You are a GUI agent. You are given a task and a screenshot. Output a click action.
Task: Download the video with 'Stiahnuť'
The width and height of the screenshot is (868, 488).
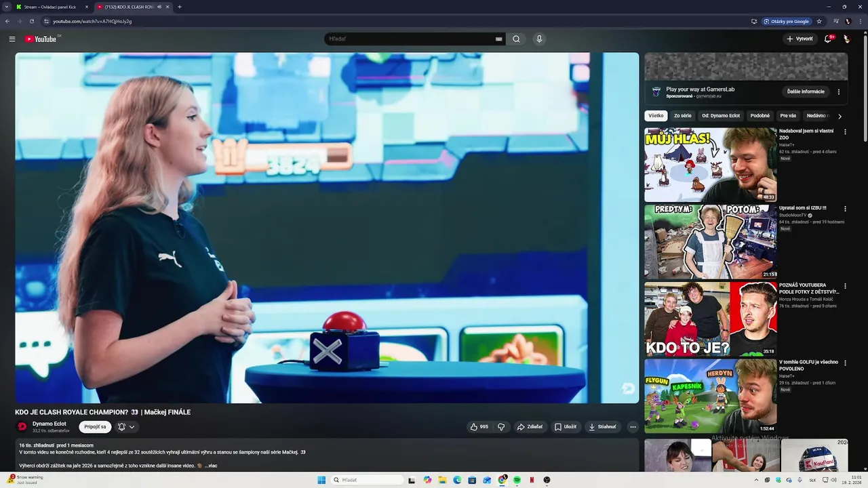(x=603, y=427)
